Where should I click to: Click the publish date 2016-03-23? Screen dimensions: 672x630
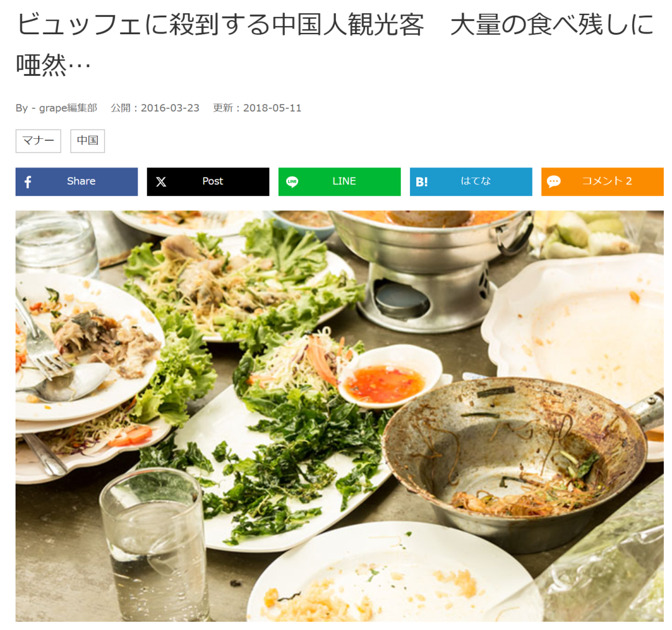point(170,108)
